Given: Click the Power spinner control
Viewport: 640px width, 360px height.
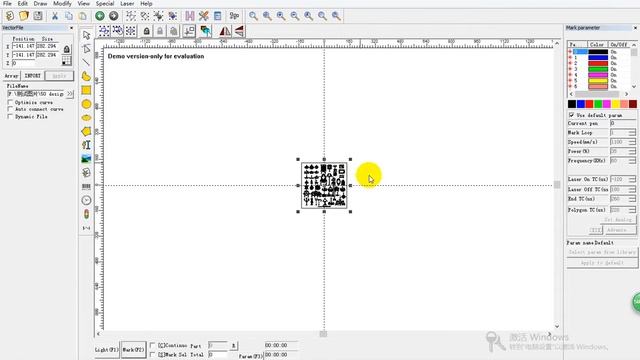Looking at the screenshot, I should pos(632,151).
